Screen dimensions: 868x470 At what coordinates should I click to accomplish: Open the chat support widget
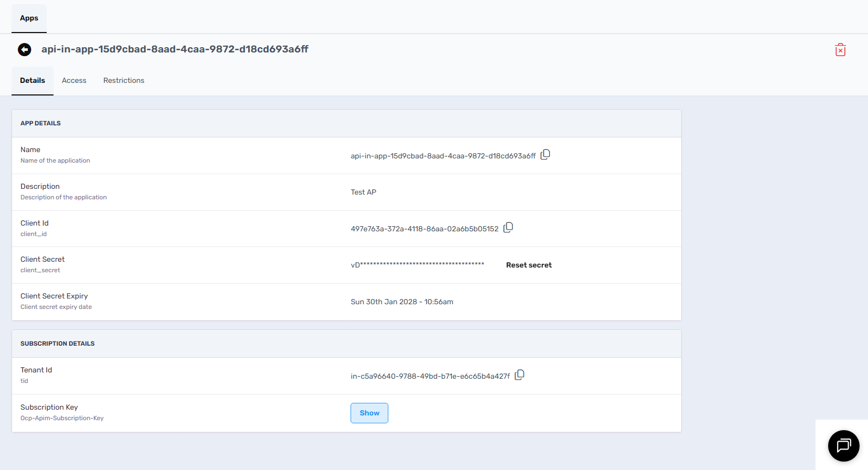coord(843,446)
